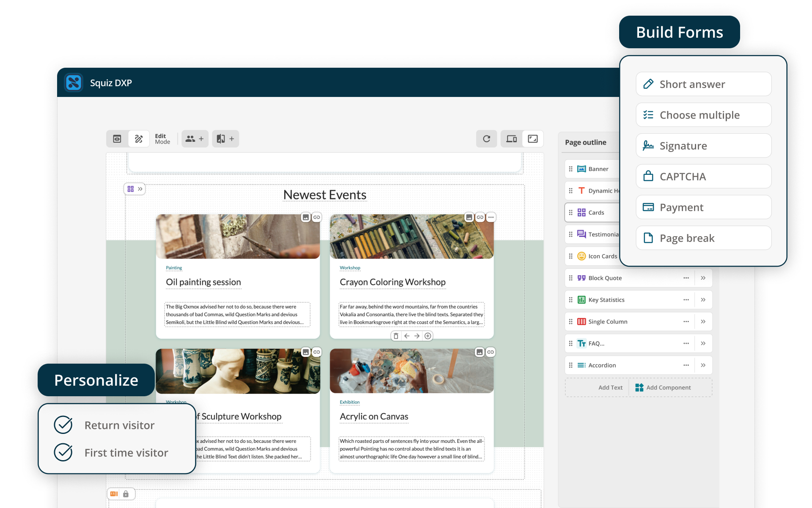Open more options on Crayon Coloring card
812x508 pixels.
click(491, 217)
